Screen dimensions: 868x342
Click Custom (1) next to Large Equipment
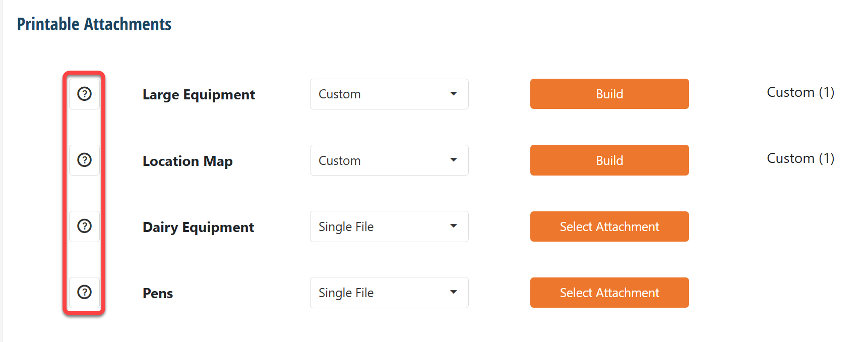(x=800, y=92)
